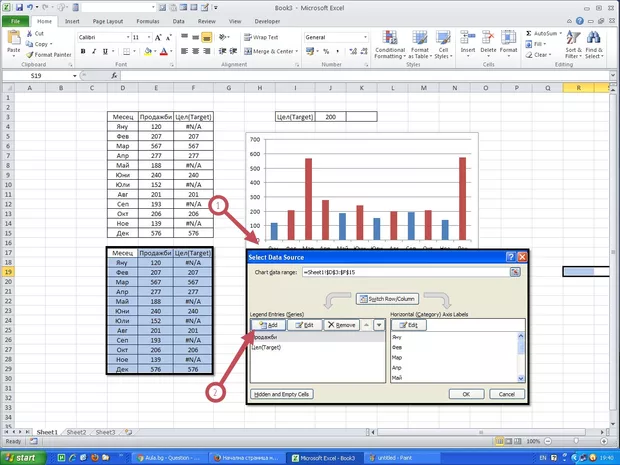The width and height of the screenshot is (620, 465).
Task: Click the Grow Font icon
Action: [158, 38]
